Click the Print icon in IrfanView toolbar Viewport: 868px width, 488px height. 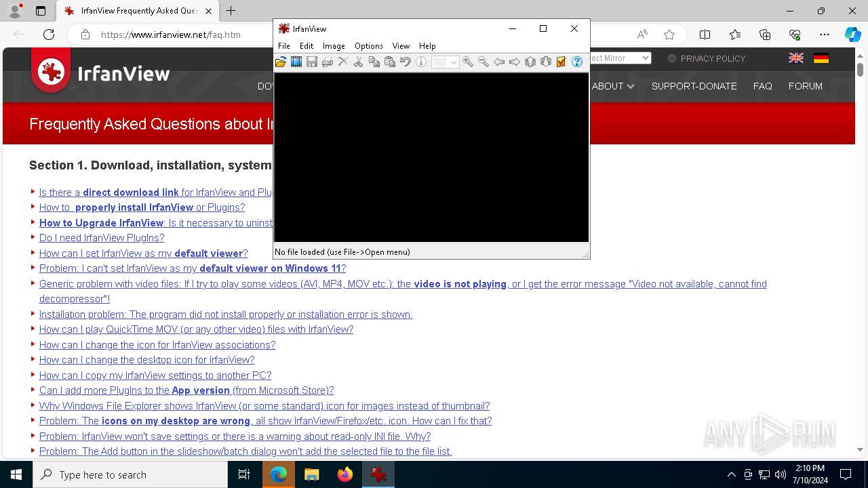(328, 62)
